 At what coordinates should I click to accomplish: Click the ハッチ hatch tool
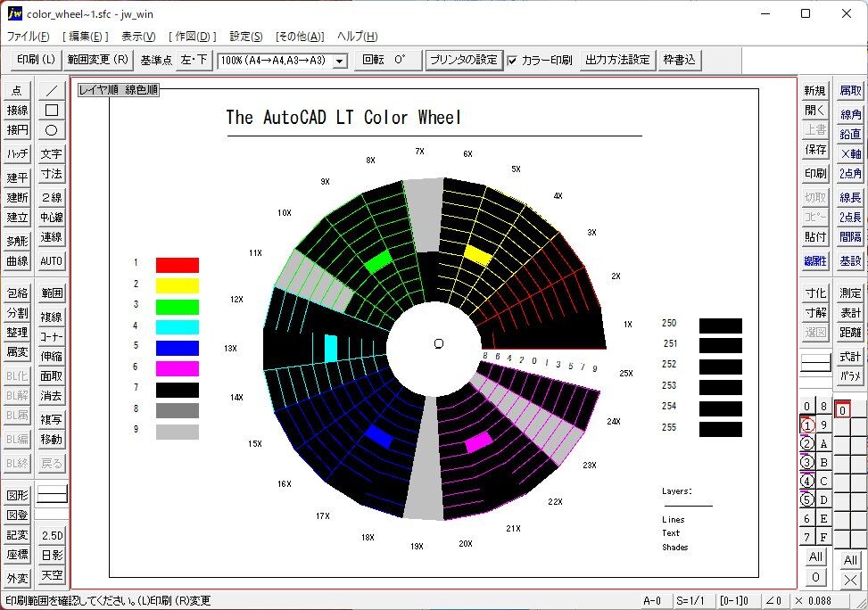[x=18, y=154]
